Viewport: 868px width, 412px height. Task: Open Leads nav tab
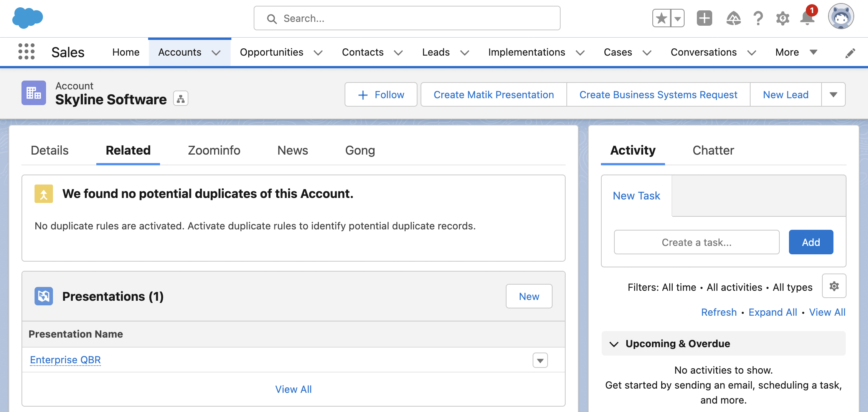[x=436, y=52]
